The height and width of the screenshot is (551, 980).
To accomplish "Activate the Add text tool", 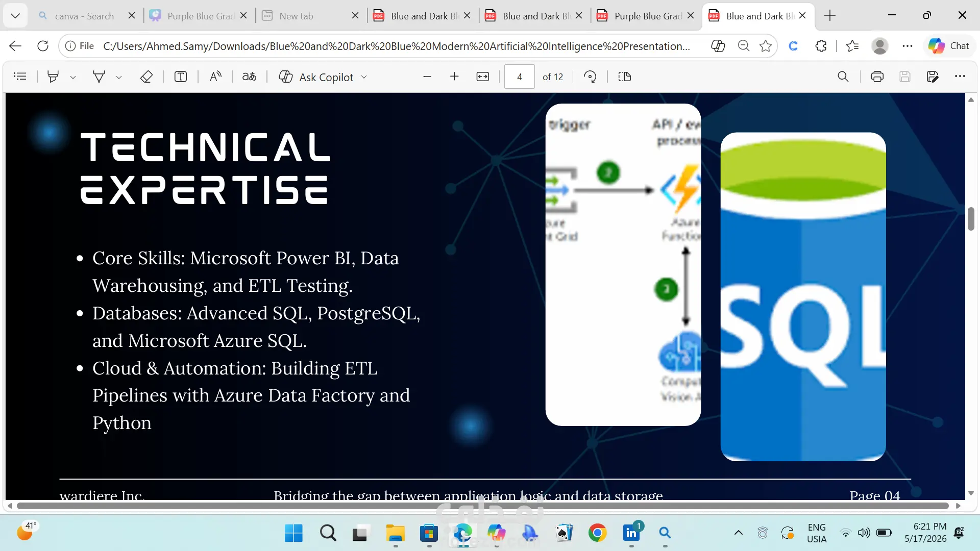I will 181,77.
